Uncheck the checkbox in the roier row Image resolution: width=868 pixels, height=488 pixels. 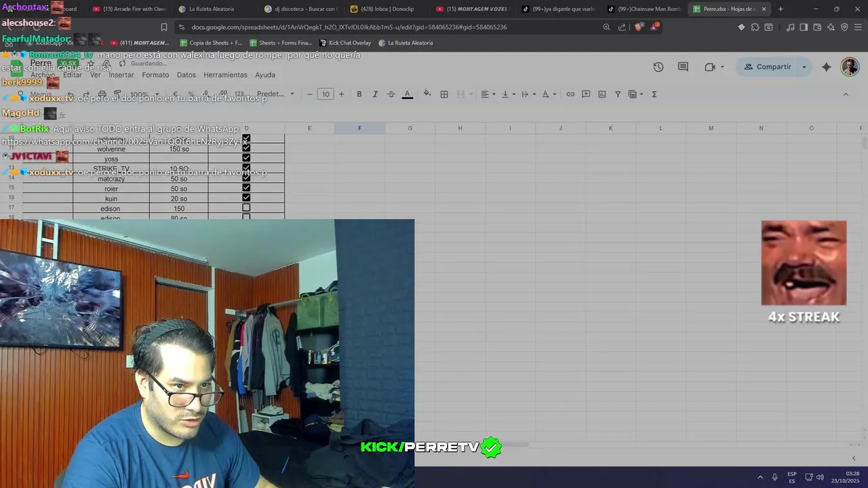(x=246, y=188)
